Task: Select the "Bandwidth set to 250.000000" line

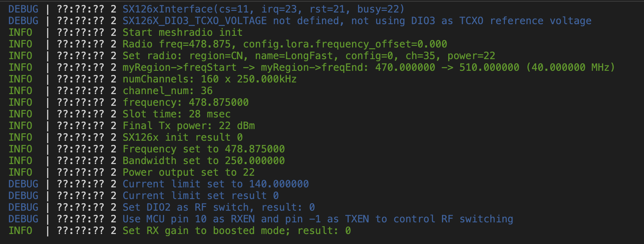Action: [204, 161]
